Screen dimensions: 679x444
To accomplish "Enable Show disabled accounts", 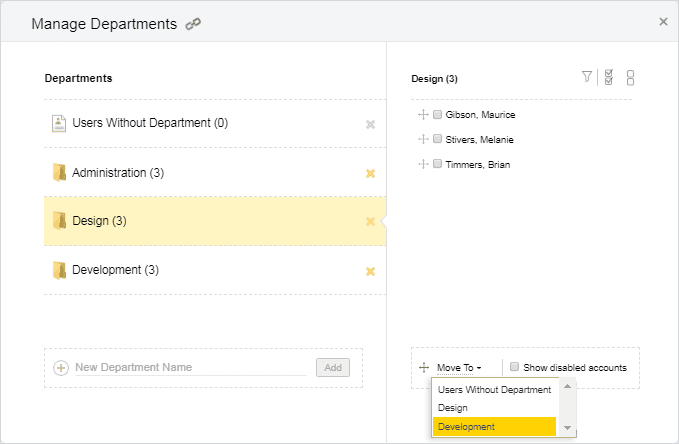I will coord(514,367).
